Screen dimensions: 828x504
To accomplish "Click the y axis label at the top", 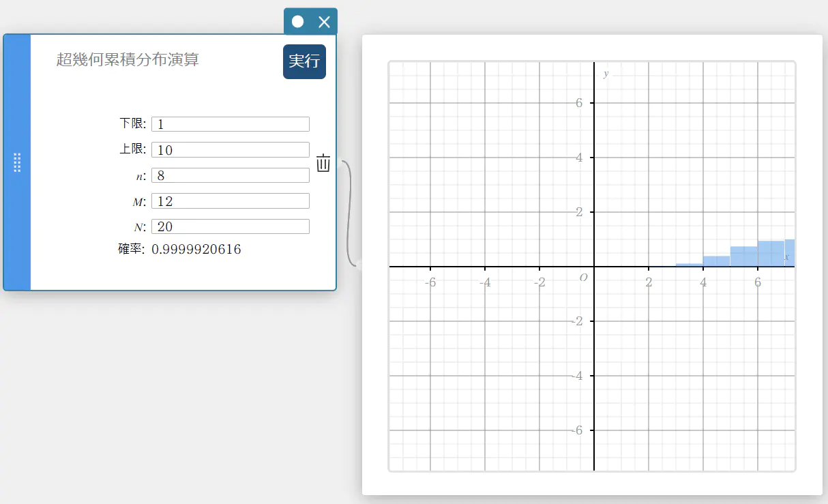I will pos(606,74).
